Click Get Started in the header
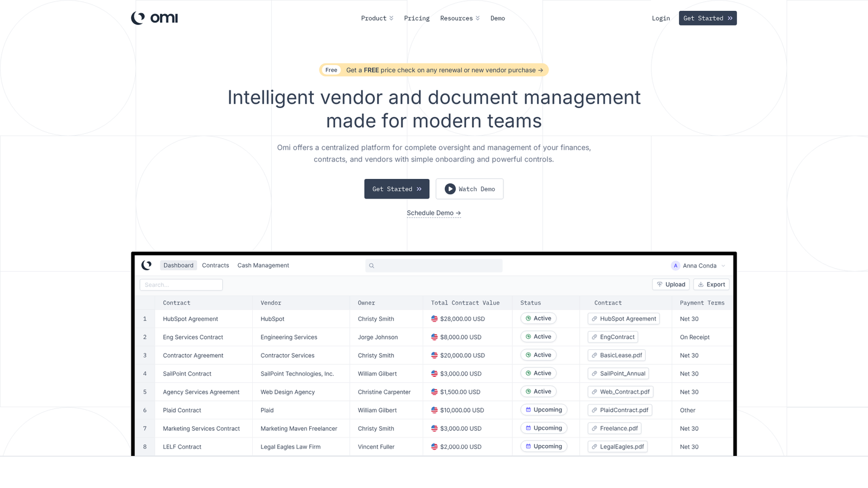868x488 pixels. (707, 18)
